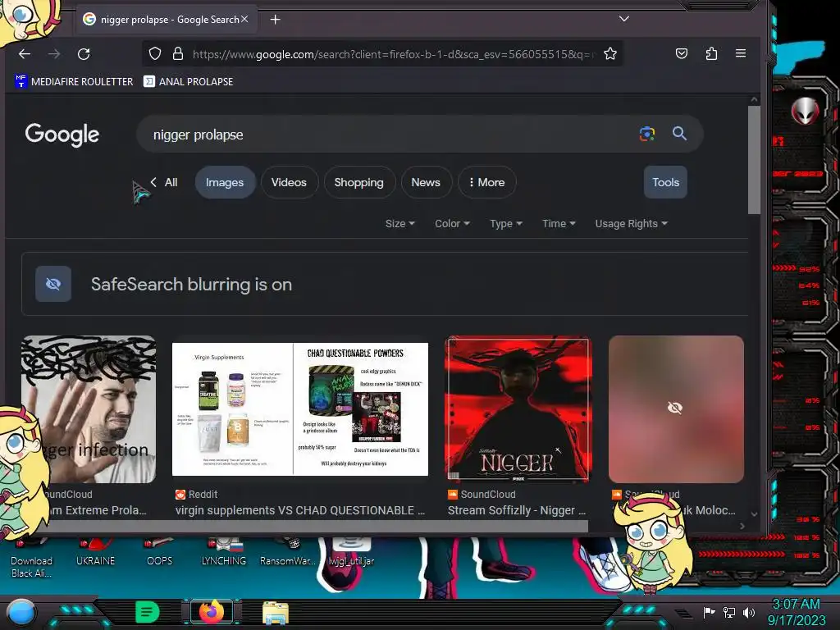This screenshot has height=630, width=840.
Task: Toggle the Tools button
Action: click(665, 182)
